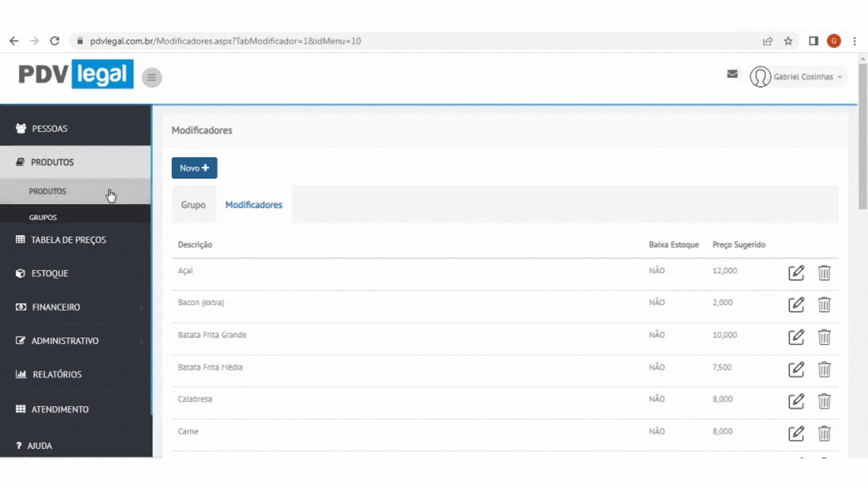
Task: Select the Modificadores tab
Action: [254, 205]
